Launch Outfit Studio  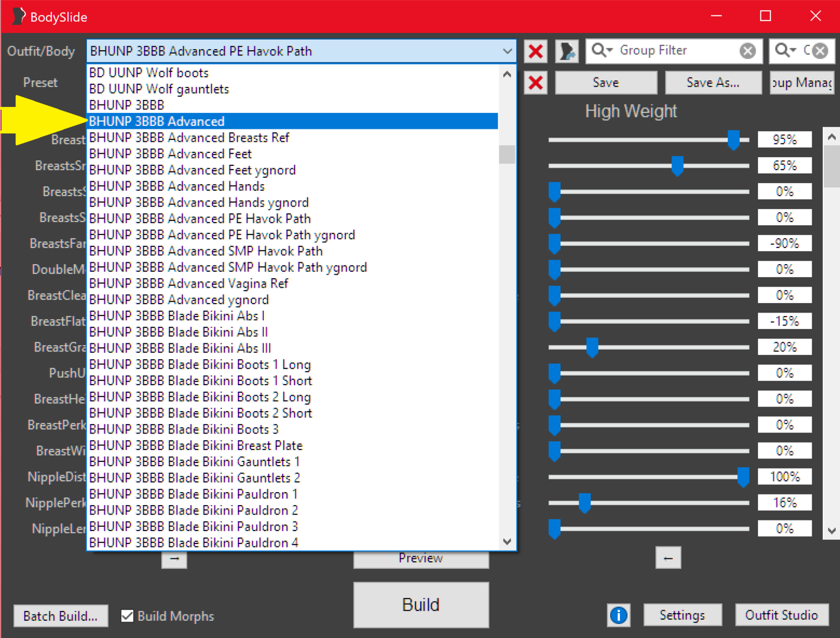point(782,616)
